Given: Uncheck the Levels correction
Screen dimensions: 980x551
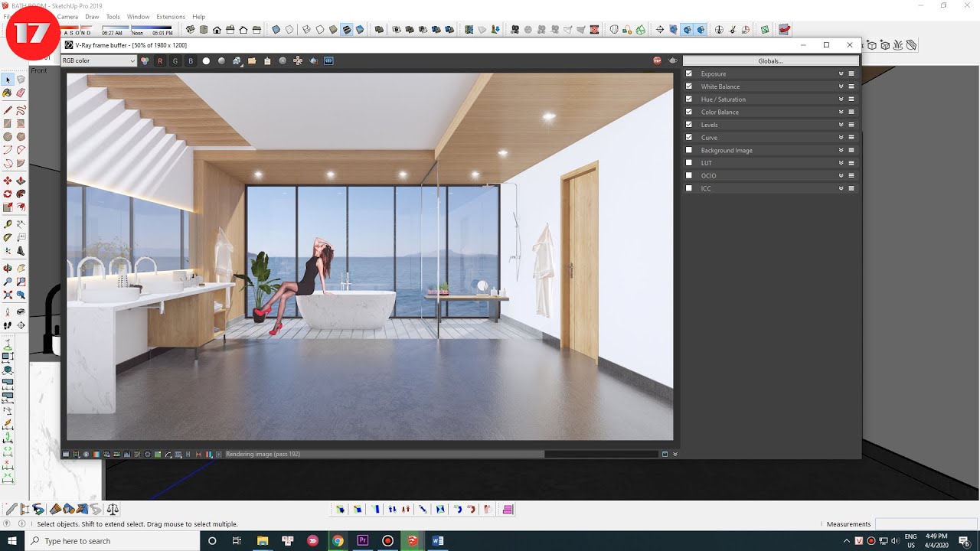Looking at the screenshot, I should point(689,125).
